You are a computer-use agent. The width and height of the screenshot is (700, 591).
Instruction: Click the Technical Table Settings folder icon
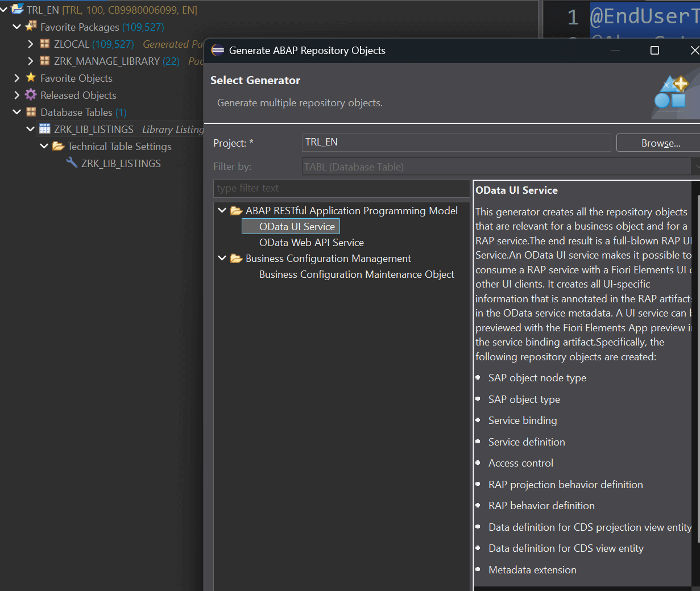click(58, 146)
